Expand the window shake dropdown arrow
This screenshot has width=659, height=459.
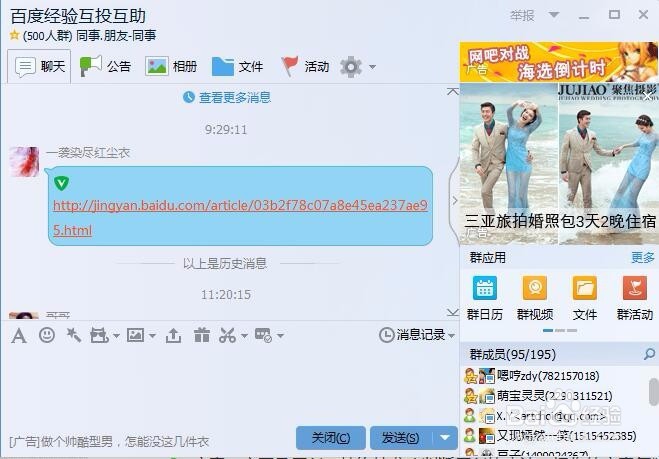point(116,336)
